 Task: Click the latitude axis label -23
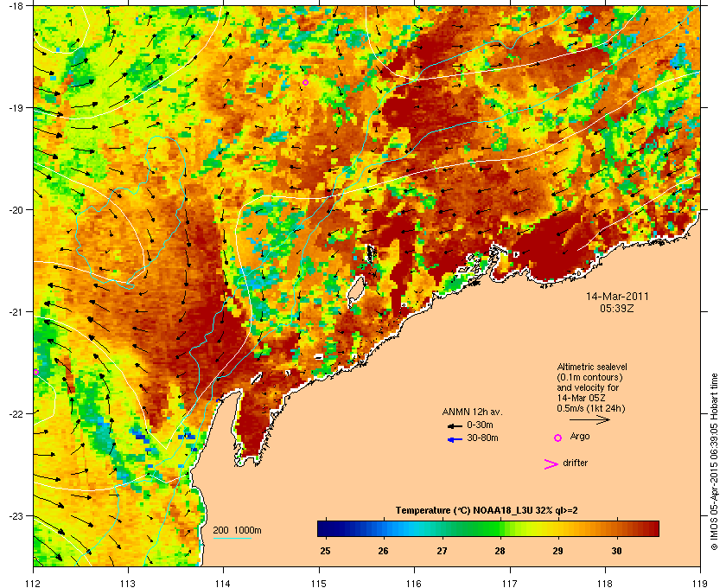(16, 515)
